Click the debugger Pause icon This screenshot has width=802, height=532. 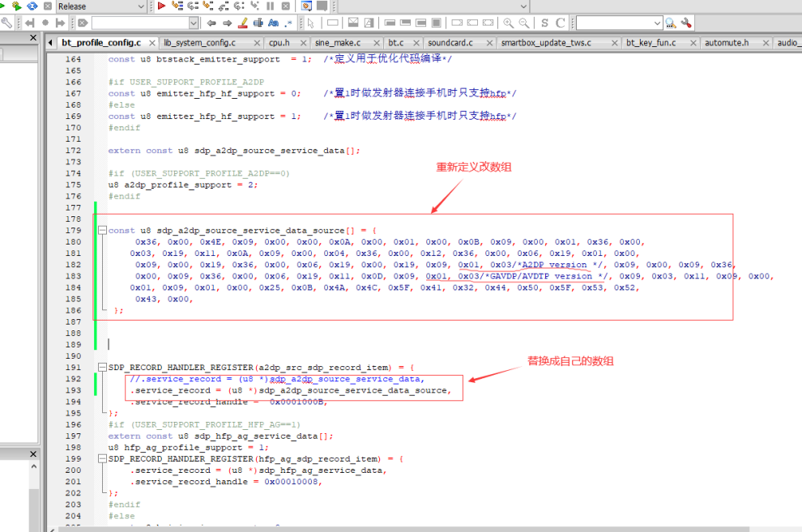pos(270,6)
